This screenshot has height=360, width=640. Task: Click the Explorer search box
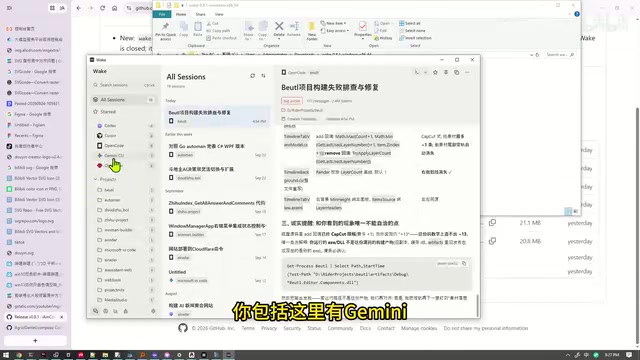560,55
